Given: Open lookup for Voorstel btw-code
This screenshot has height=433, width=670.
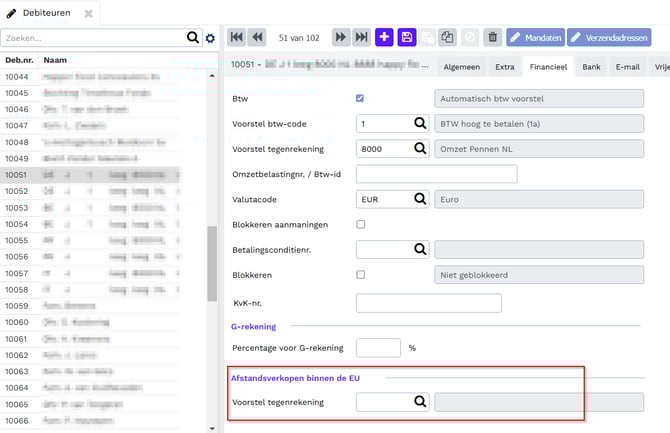Looking at the screenshot, I should [421, 123].
